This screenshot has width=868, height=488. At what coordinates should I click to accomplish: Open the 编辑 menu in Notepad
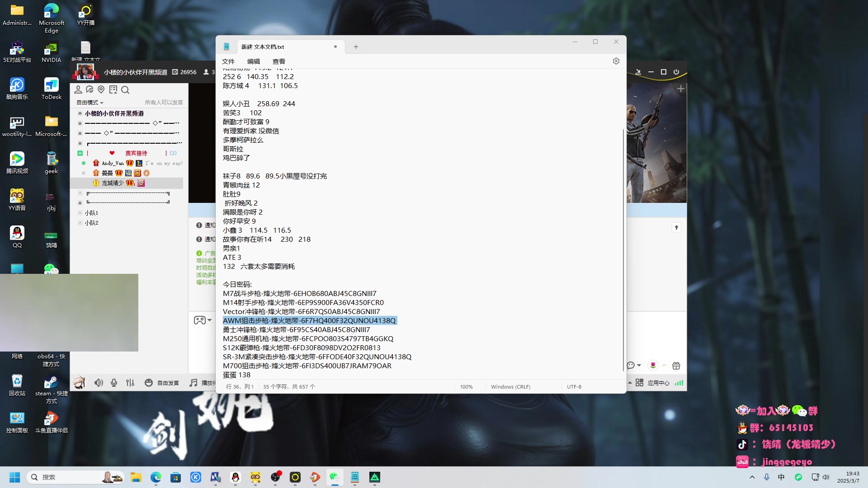tap(254, 61)
